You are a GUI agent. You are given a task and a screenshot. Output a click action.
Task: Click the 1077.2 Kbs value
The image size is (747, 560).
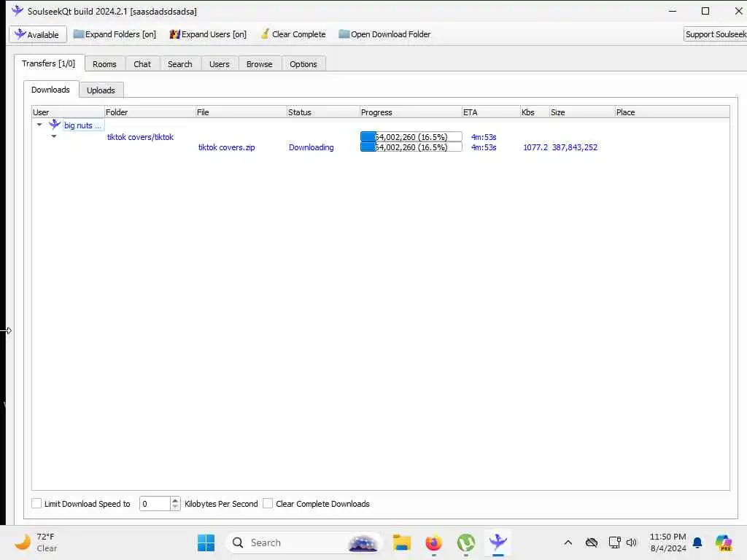535,147
